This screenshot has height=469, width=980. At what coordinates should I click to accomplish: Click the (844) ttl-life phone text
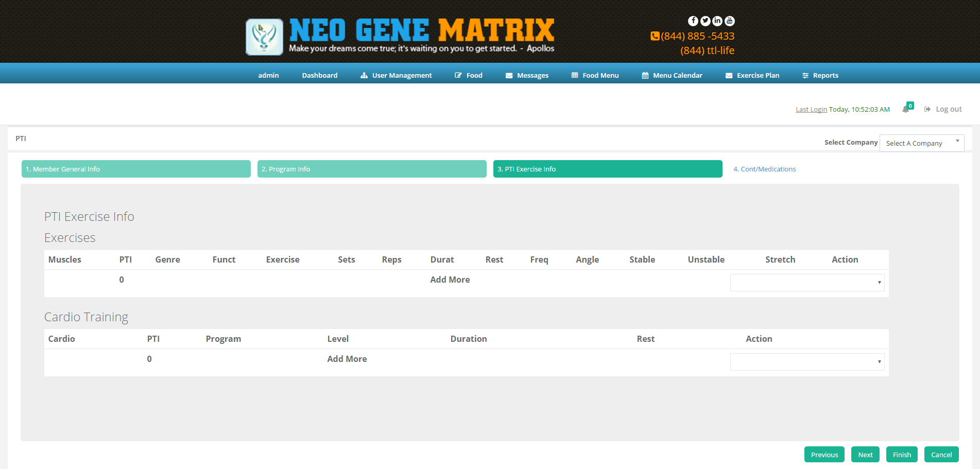click(x=708, y=50)
